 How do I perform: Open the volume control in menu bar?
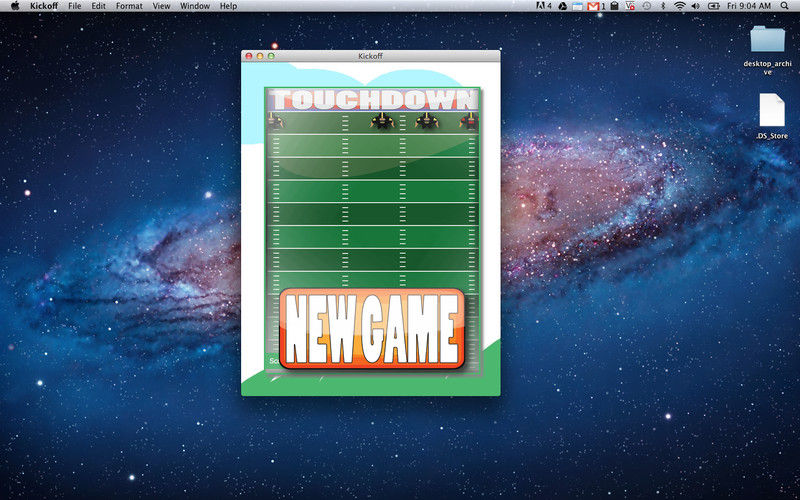pyautogui.click(x=695, y=6)
